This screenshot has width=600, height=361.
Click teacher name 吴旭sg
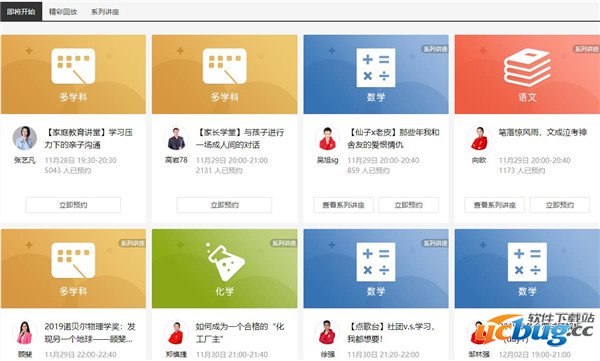click(x=328, y=160)
